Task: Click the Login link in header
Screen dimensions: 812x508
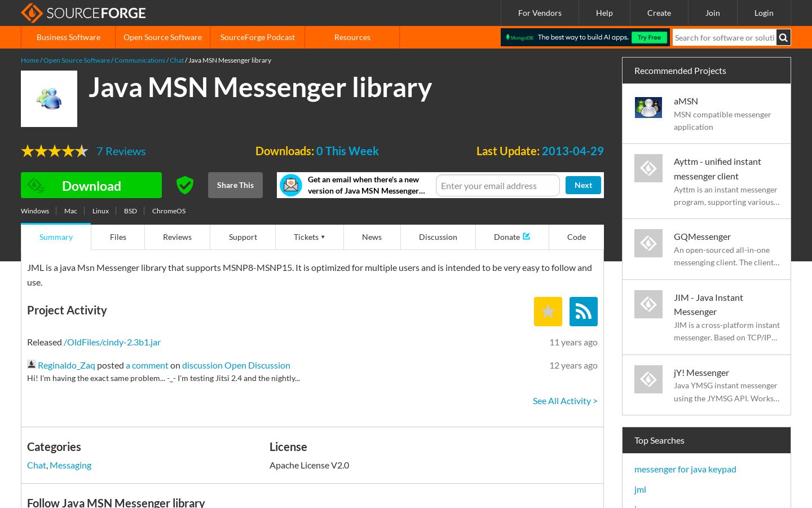Action: 764,13
